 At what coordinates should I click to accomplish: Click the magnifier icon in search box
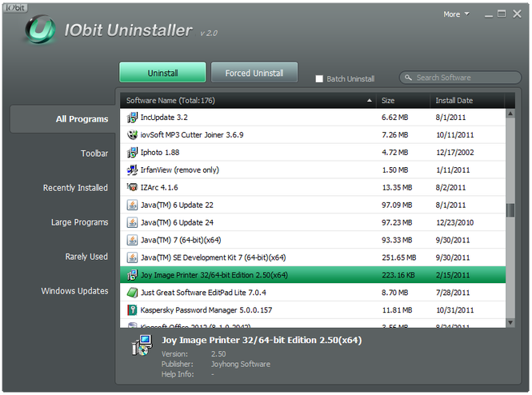408,78
